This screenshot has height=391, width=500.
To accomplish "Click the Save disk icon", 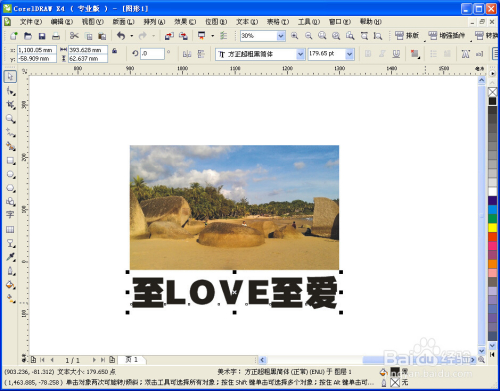I will [42, 36].
